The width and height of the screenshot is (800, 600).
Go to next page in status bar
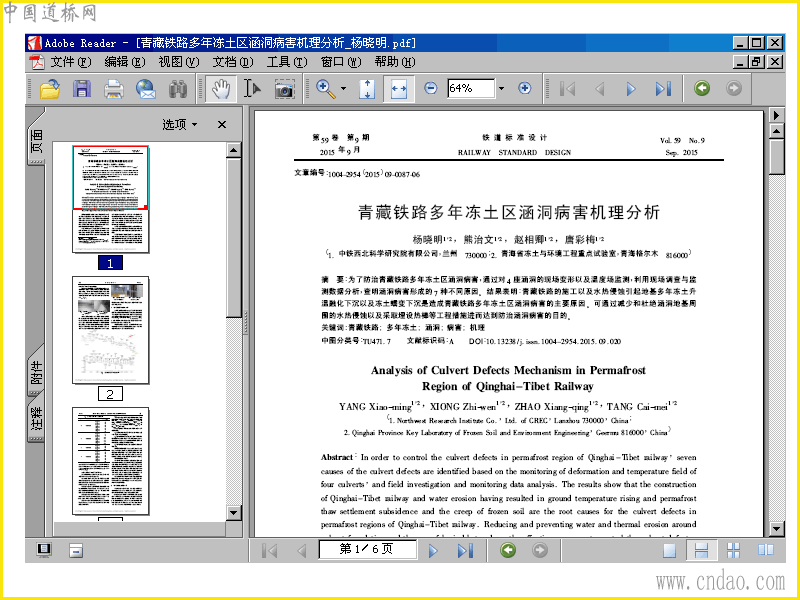[x=434, y=551]
